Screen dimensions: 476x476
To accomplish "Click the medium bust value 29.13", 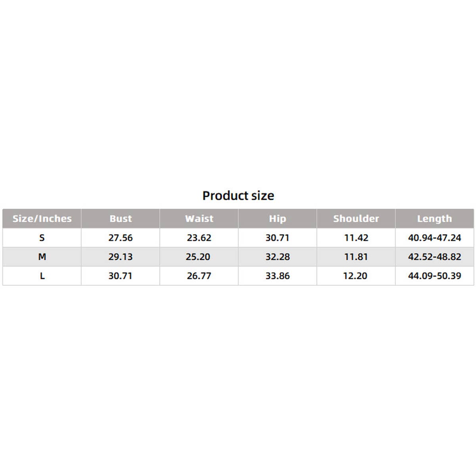I will coord(121,257).
